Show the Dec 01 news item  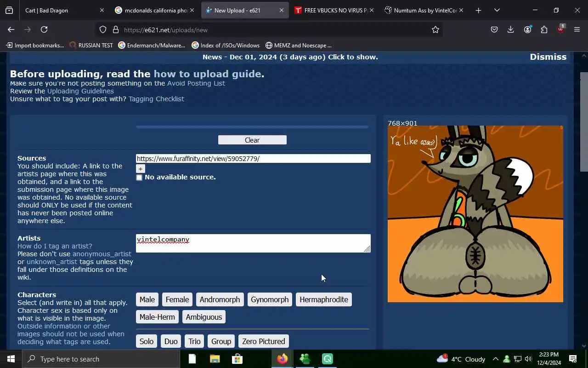point(290,57)
